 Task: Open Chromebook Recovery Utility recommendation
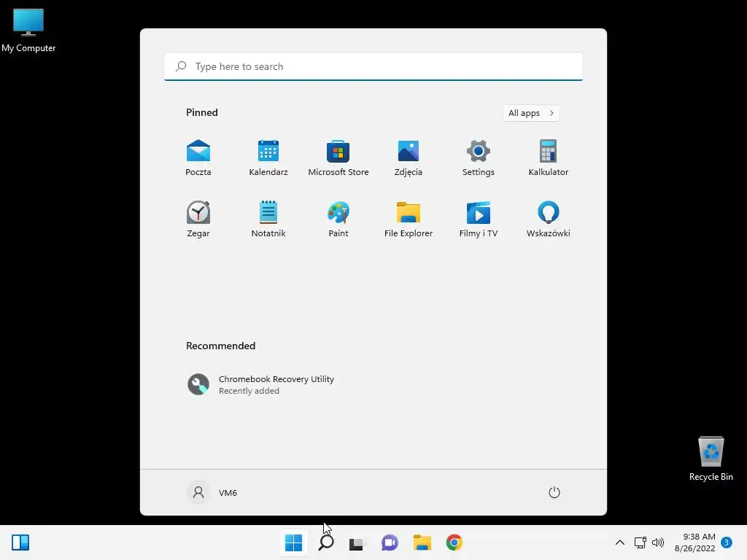(261, 384)
